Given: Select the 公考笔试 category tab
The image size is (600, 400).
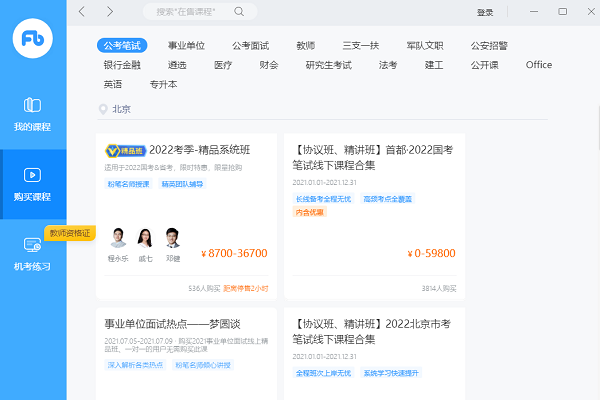Looking at the screenshot, I should click(121, 46).
